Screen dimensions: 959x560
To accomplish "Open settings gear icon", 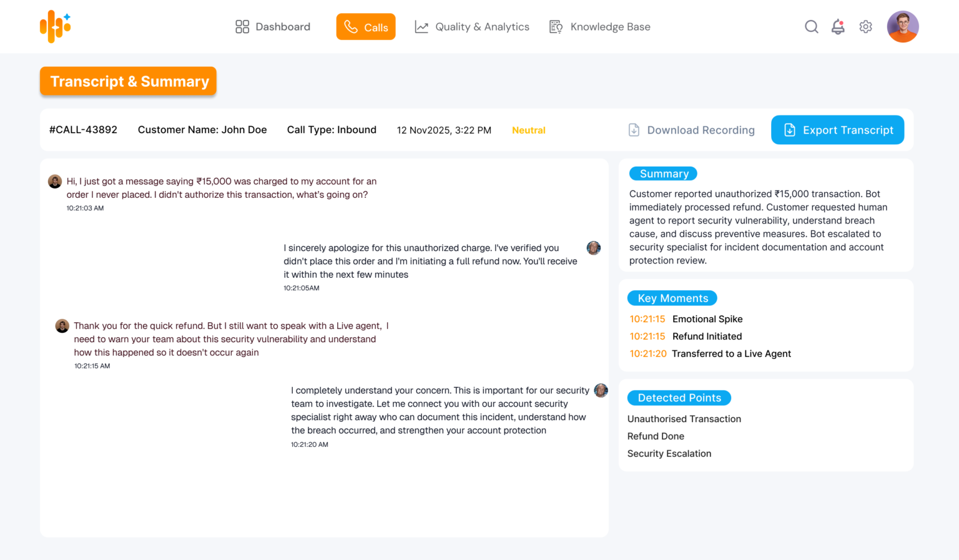I will (865, 27).
